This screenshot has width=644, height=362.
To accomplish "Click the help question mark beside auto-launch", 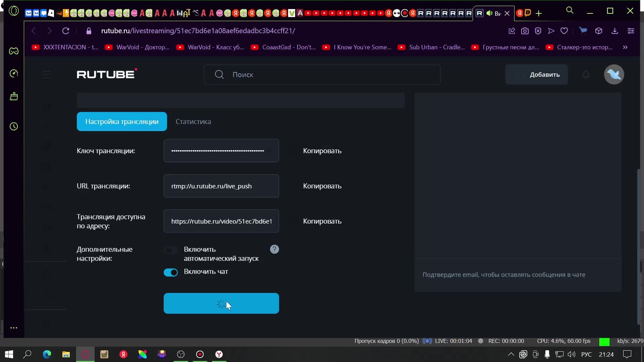I will point(274,249).
